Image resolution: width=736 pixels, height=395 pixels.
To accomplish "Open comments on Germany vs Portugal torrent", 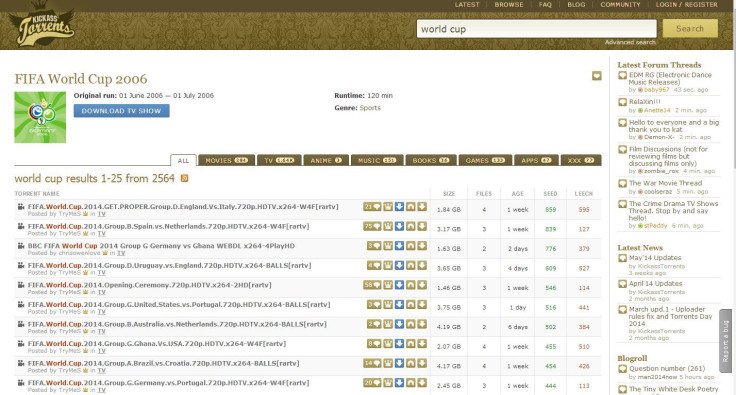I will click(372, 383).
